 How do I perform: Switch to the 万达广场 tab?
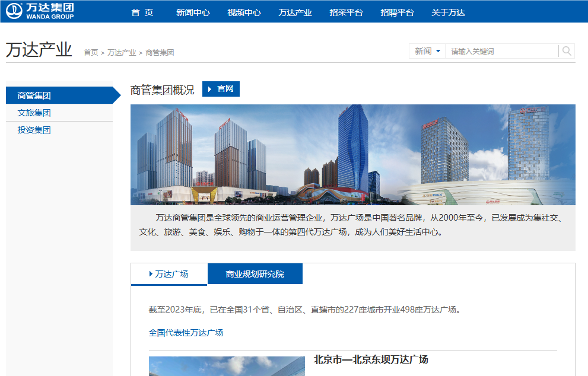tap(169, 274)
